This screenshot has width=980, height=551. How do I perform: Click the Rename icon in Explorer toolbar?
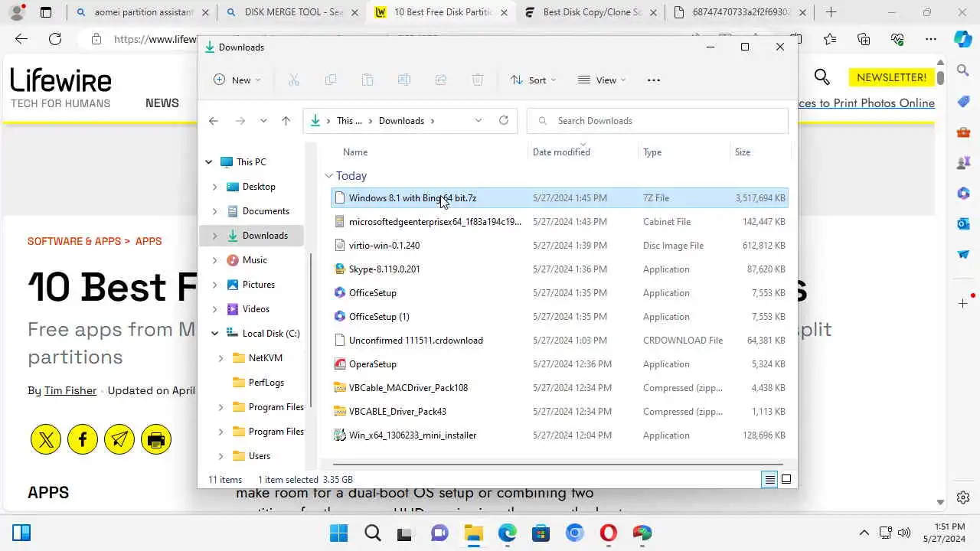coord(404,80)
